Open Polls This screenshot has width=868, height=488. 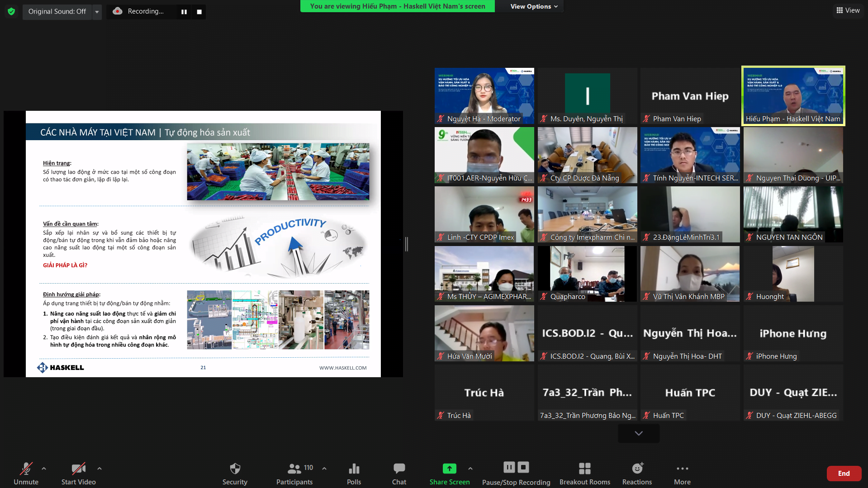354,473
